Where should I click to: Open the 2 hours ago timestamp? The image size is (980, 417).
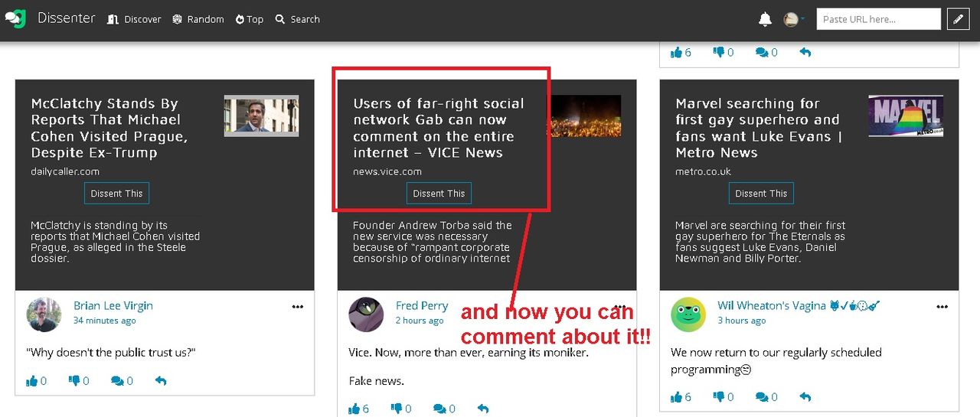420,321
